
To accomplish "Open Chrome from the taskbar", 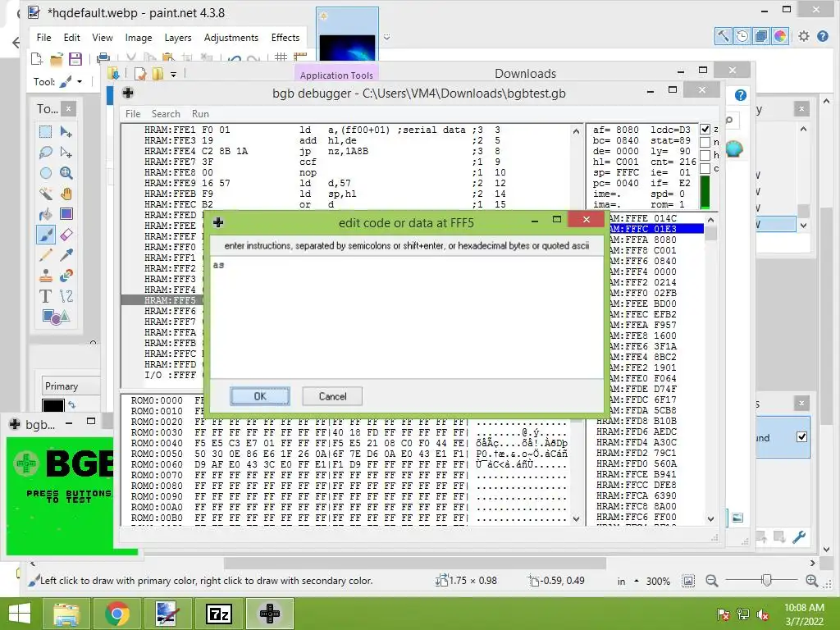I will click(116, 614).
